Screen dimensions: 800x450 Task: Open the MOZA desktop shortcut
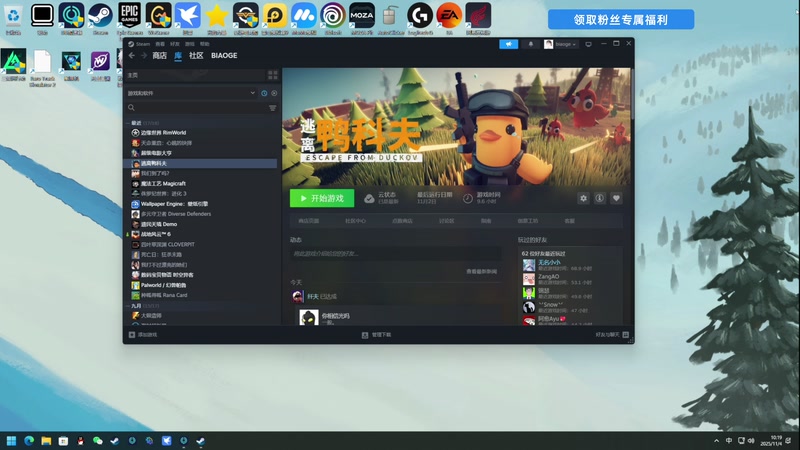362,18
